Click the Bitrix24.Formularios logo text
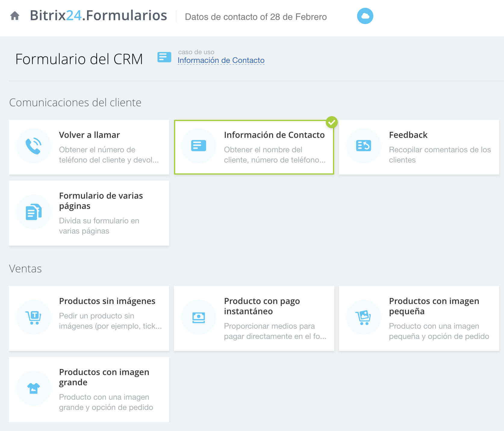Screen dimensions: 504x431 click(x=98, y=16)
